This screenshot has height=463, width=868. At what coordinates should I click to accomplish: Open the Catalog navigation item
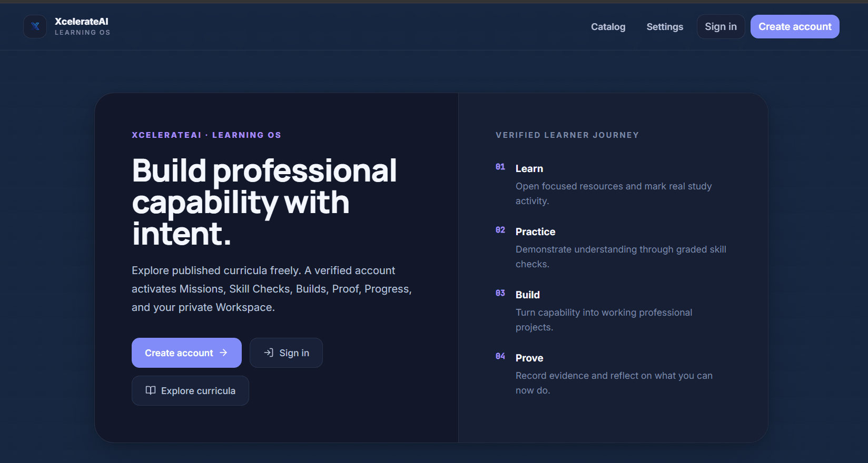(608, 27)
